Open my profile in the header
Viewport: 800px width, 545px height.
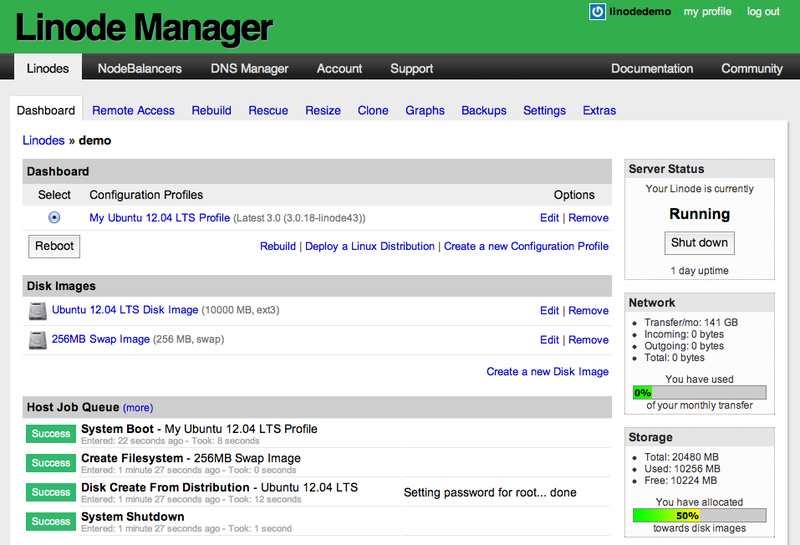click(x=707, y=12)
